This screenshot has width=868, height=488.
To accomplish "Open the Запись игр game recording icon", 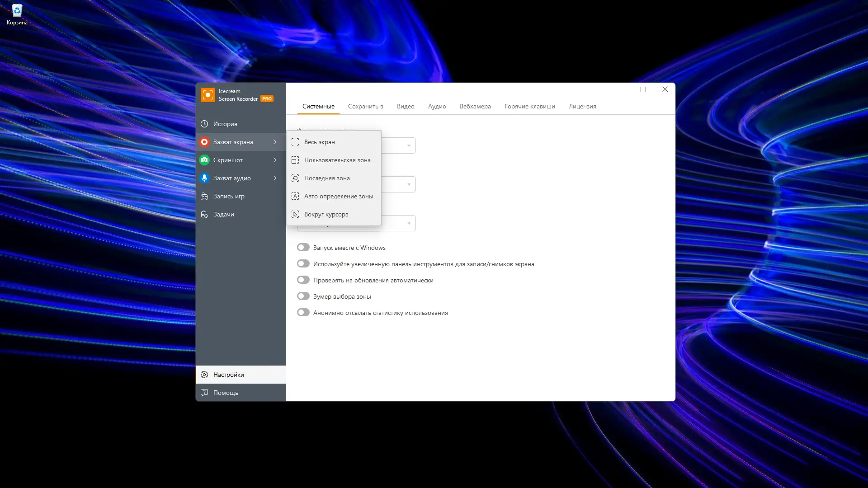I will point(204,196).
